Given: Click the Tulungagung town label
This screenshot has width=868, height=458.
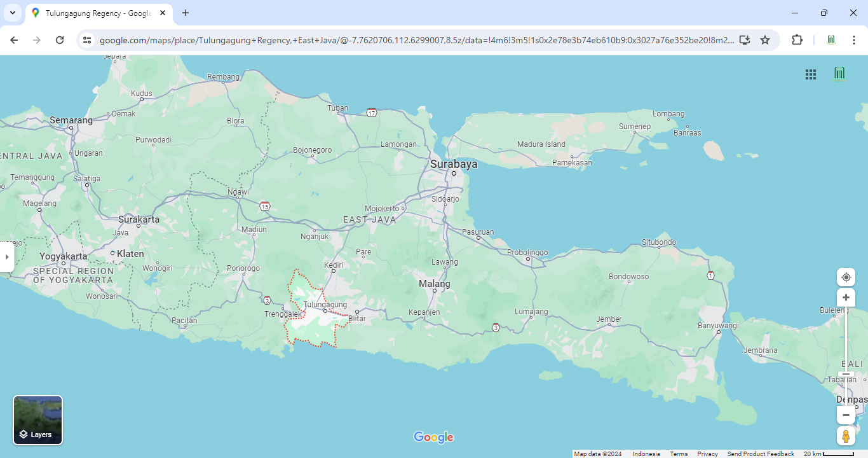Looking at the screenshot, I should (x=325, y=305).
